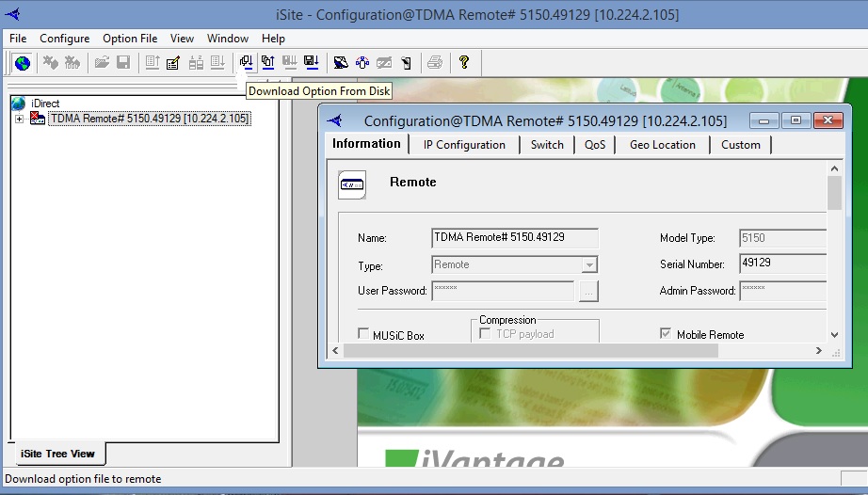Click the greyed multi-arrow download icon
The height and width of the screenshot is (495, 868).
point(290,62)
